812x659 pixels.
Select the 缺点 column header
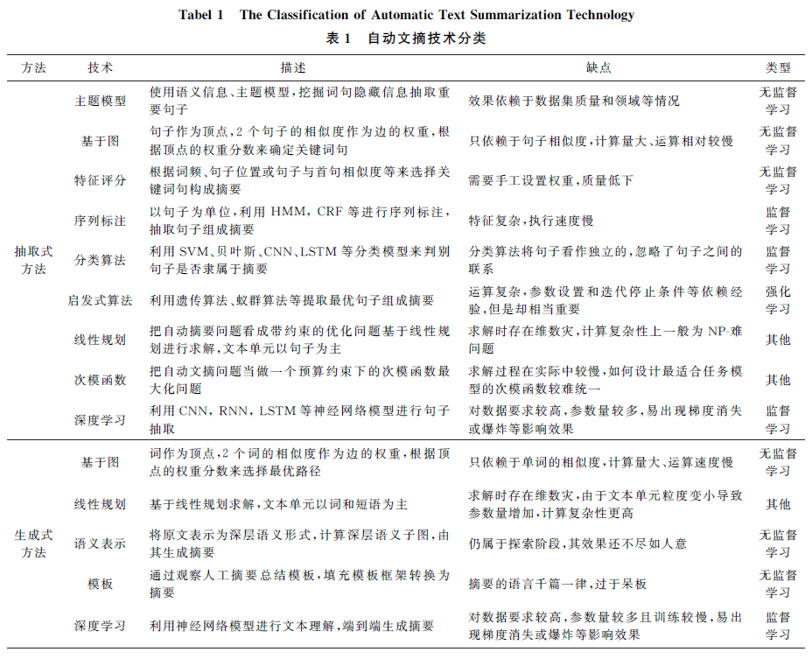(x=598, y=68)
